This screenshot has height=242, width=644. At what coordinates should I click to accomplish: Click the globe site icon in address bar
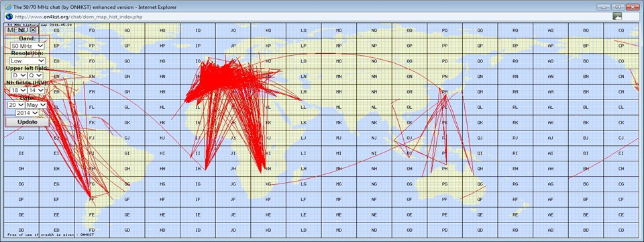tap(9, 16)
